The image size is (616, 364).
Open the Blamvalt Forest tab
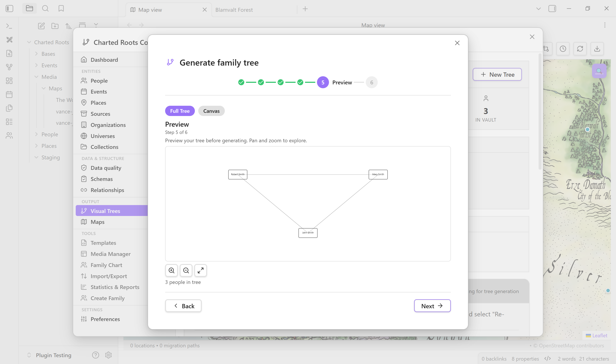pos(234,10)
